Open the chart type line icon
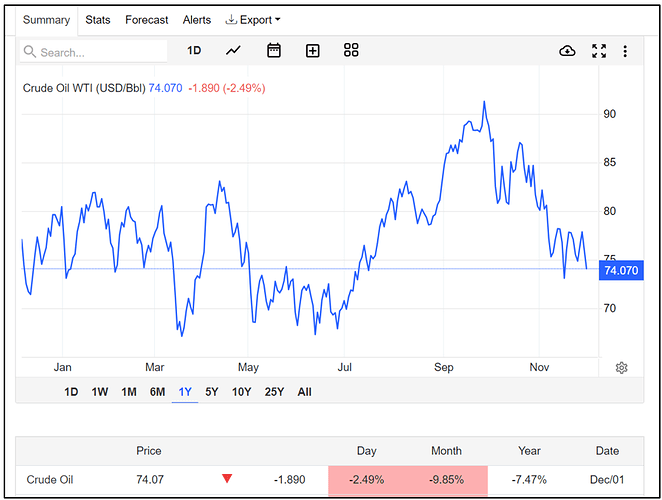 tap(233, 51)
